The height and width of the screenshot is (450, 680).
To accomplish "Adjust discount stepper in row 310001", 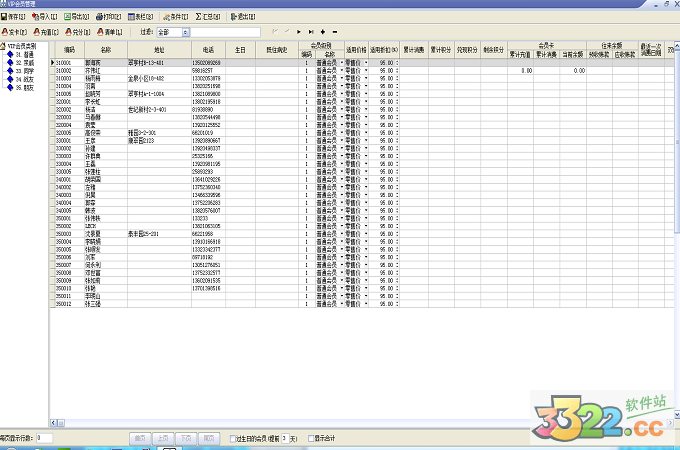I will (397, 63).
